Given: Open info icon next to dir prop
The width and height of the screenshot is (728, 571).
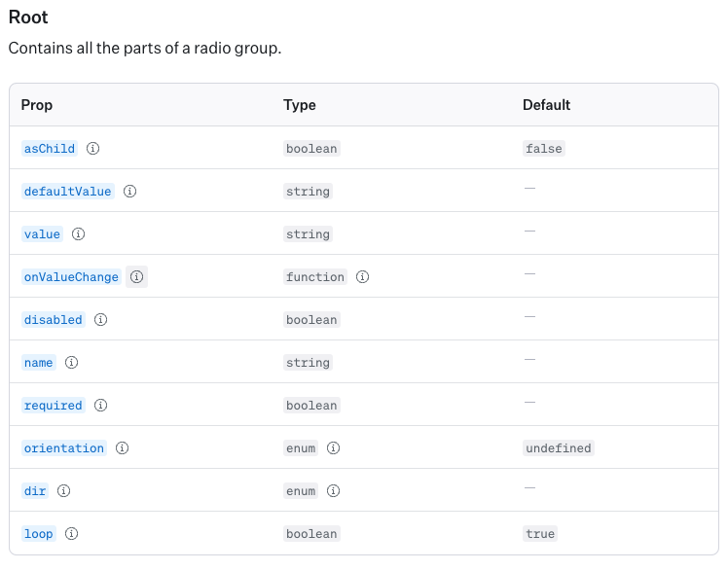Looking at the screenshot, I should (64, 491).
